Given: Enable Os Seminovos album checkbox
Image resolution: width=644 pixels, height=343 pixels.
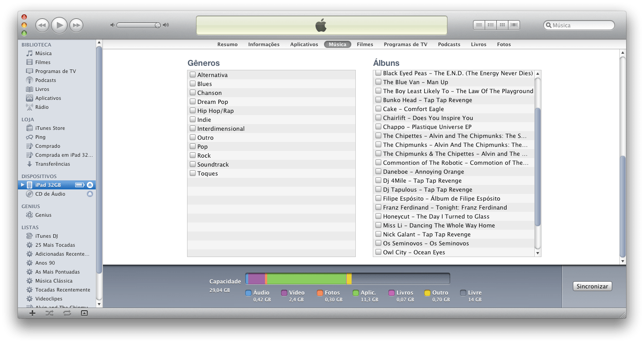Looking at the screenshot, I should 378,243.
